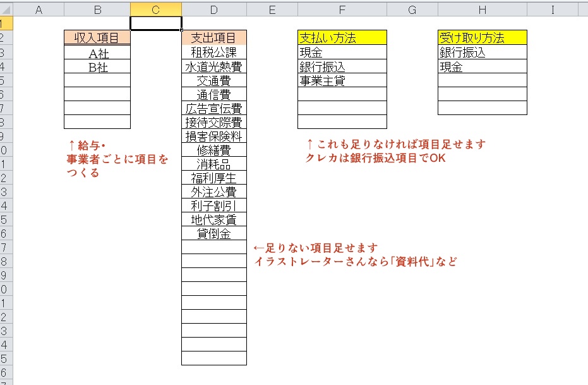Click the 水道光熱費 cell
The image size is (588, 385).
coord(213,66)
